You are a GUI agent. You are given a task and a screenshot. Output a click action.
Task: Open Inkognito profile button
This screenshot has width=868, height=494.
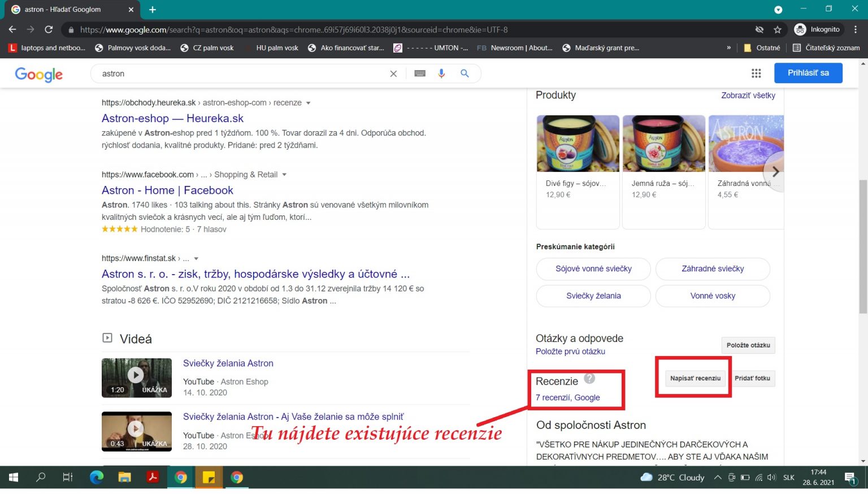(x=817, y=29)
